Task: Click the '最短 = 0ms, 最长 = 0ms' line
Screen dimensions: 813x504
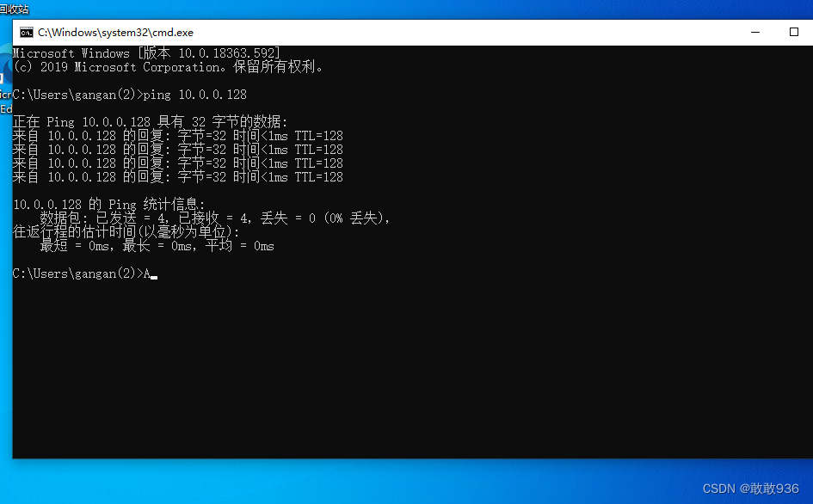Action: click(x=157, y=246)
